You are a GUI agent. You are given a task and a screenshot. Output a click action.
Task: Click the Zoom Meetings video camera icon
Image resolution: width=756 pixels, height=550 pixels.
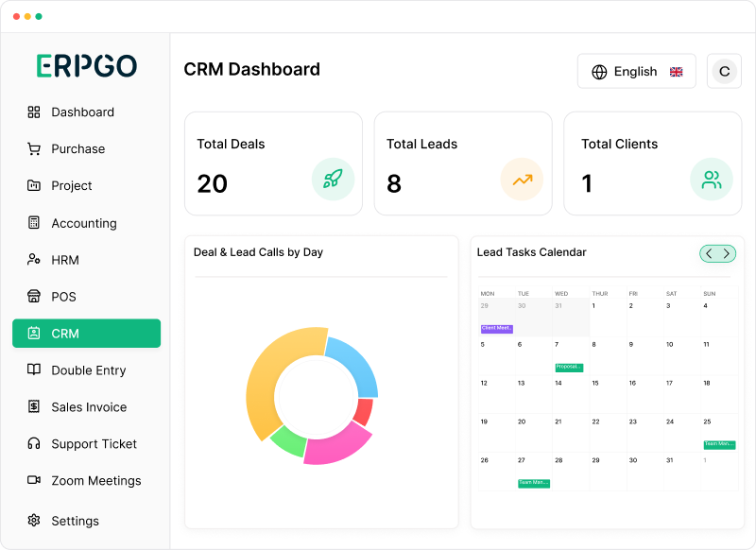[x=34, y=480]
